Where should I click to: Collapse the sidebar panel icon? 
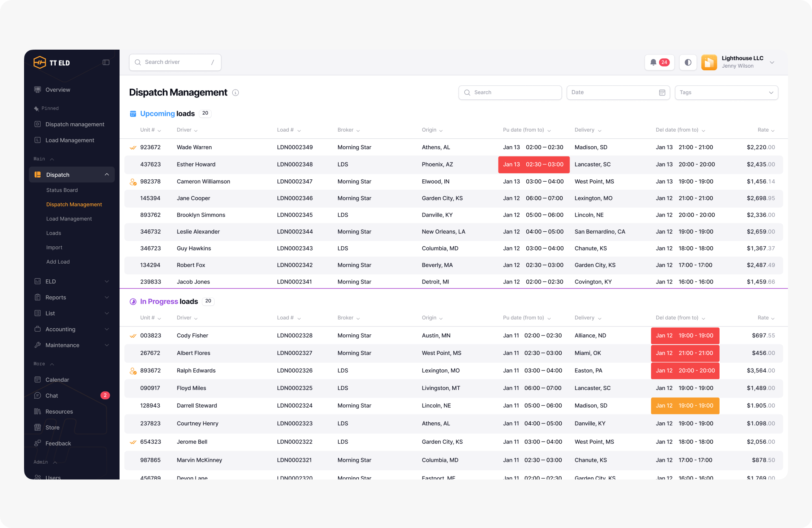106,62
